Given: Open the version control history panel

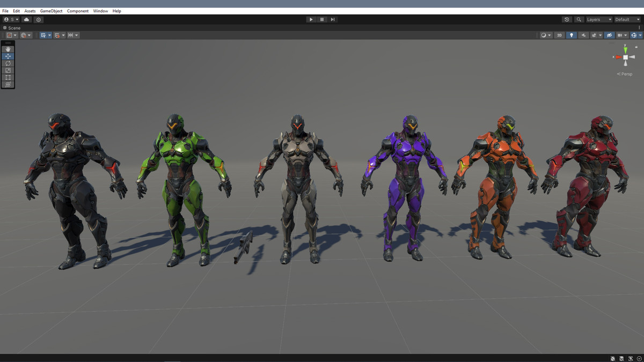Looking at the screenshot, I should click(x=567, y=19).
